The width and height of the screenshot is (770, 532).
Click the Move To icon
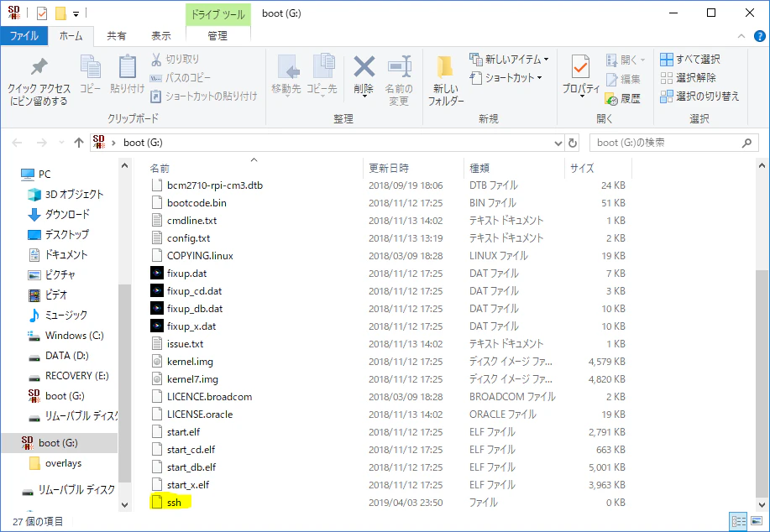pyautogui.click(x=287, y=67)
